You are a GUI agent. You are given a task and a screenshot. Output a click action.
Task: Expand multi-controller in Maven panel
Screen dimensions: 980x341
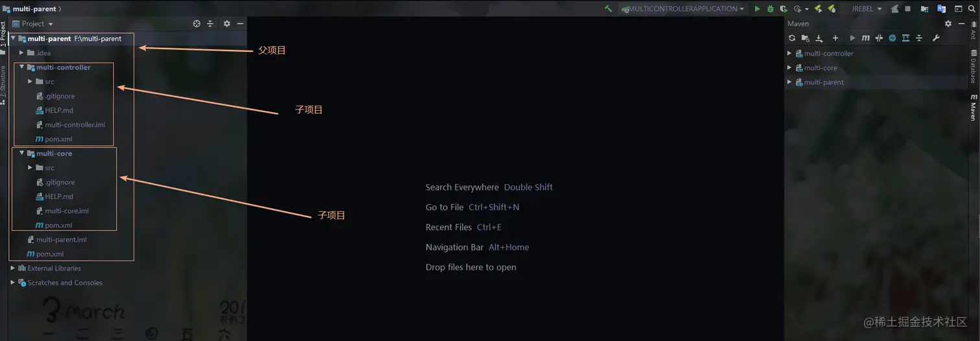click(789, 54)
